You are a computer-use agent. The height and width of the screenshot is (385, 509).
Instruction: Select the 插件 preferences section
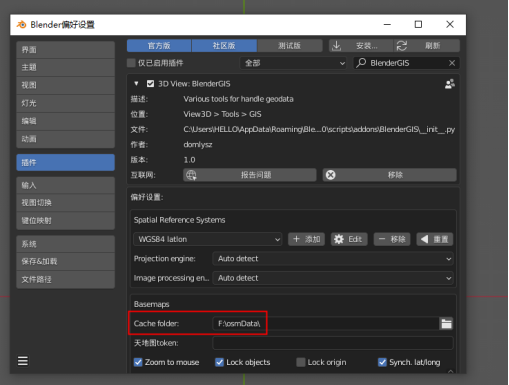(66, 162)
